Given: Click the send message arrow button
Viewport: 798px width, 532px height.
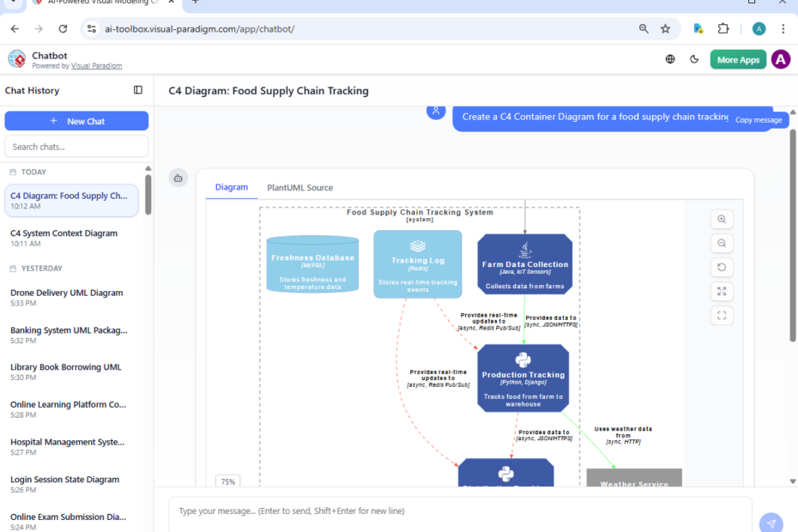Looking at the screenshot, I should (771, 523).
